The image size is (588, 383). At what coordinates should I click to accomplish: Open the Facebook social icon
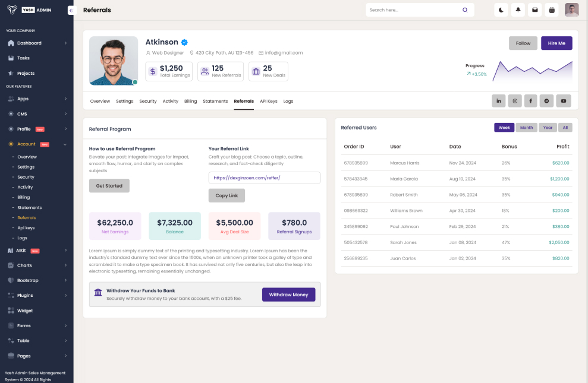530,101
